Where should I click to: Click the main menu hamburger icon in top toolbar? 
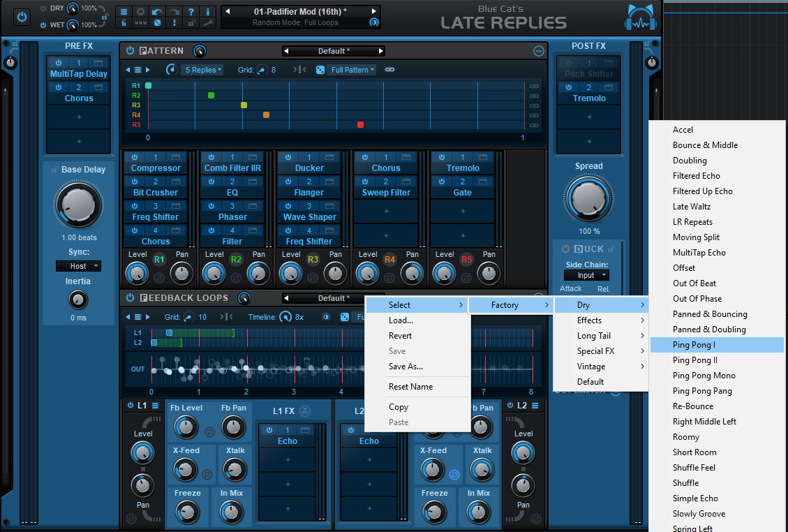click(x=124, y=12)
